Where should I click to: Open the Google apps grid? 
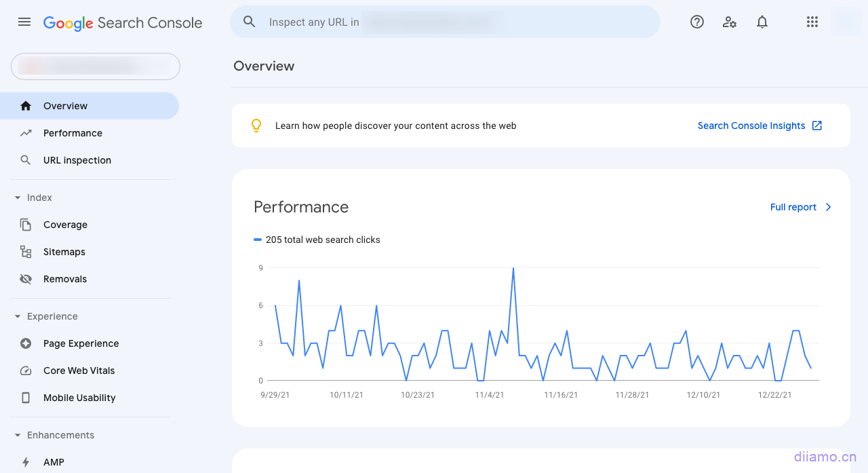[x=812, y=22]
